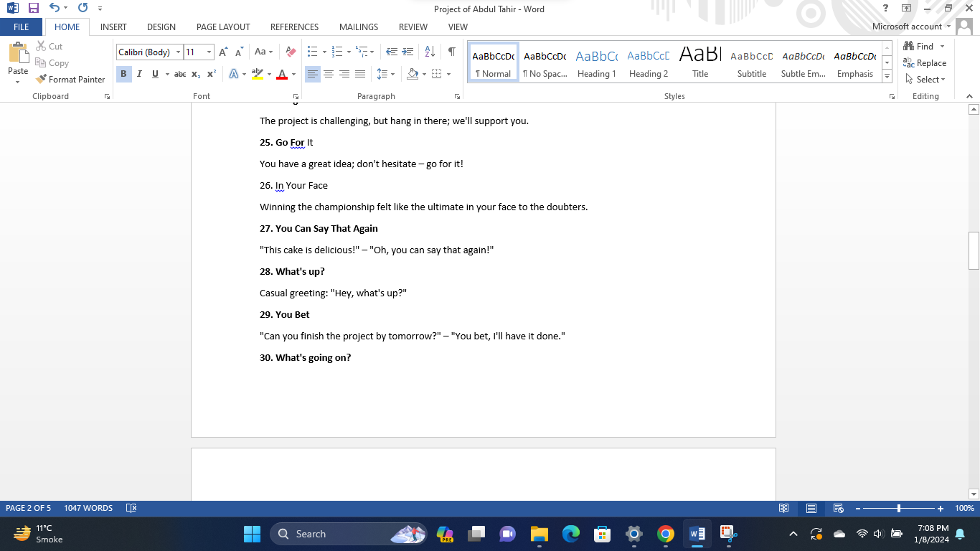Toggle Bold formatting
This screenshot has height=551, width=980.
[123, 74]
